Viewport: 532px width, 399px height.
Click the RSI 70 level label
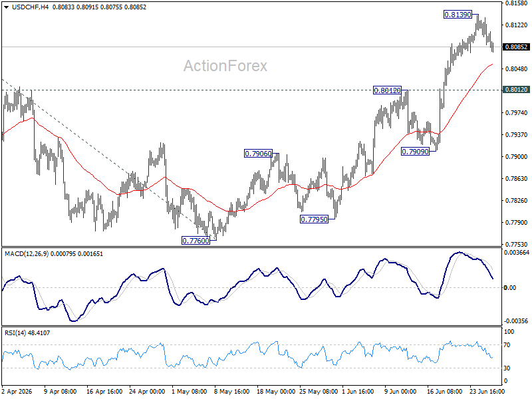point(507,345)
